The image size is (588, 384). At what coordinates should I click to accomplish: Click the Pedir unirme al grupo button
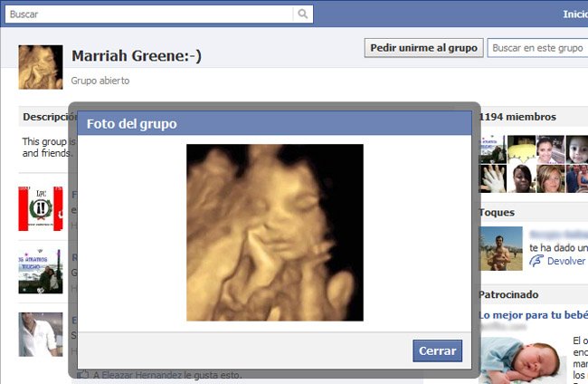[x=423, y=48]
